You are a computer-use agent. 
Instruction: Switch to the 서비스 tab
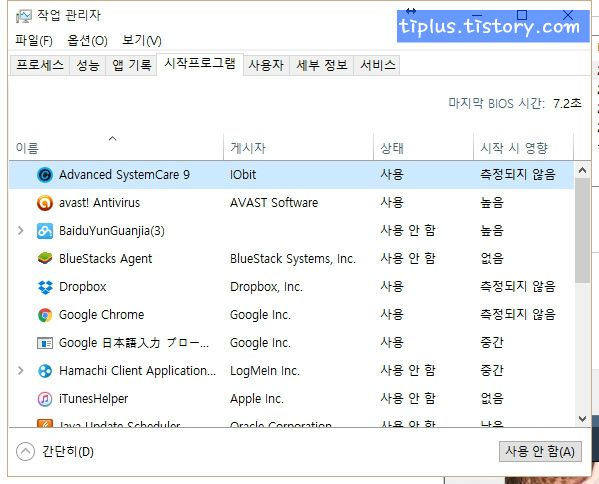(x=377, y=65)
